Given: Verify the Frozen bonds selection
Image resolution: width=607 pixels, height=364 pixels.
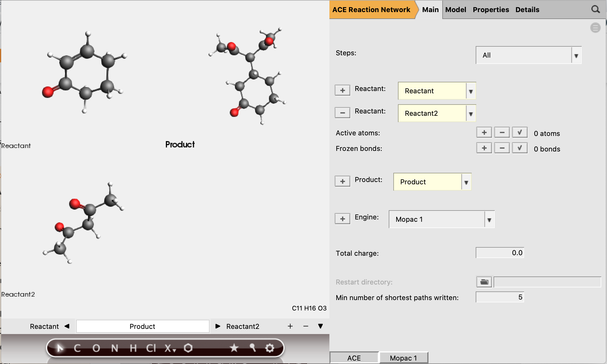Looking at the screenshot, I should pyautogui.click(x=519, y=148).
